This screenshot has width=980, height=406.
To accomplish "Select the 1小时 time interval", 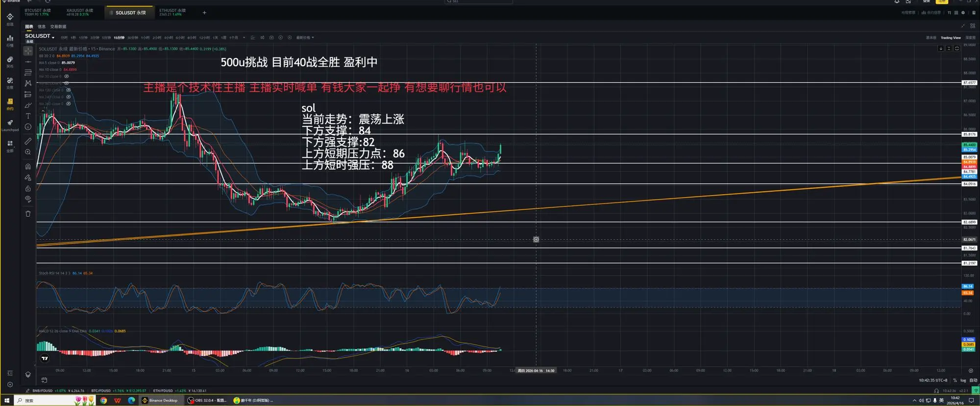I will pyautogui.click(x=145, y=38).
